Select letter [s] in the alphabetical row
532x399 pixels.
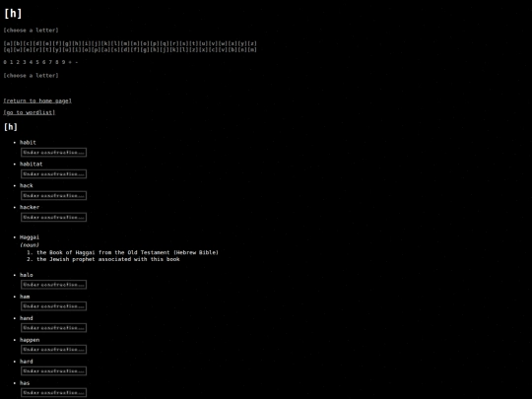tap(184, 43)
